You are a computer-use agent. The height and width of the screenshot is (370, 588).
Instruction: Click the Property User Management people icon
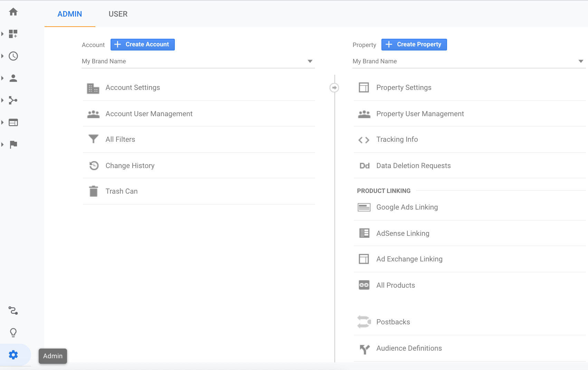coord(364,114)
